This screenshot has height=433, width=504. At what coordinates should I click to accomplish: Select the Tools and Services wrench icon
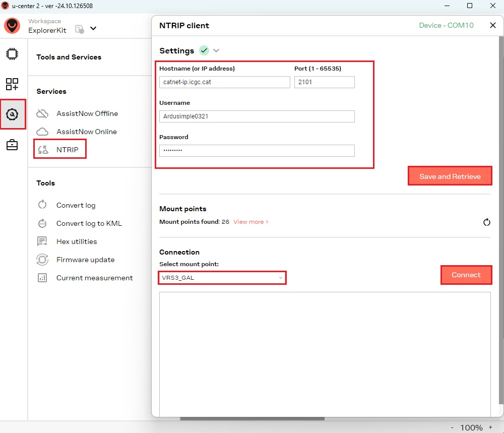point(12,114)
